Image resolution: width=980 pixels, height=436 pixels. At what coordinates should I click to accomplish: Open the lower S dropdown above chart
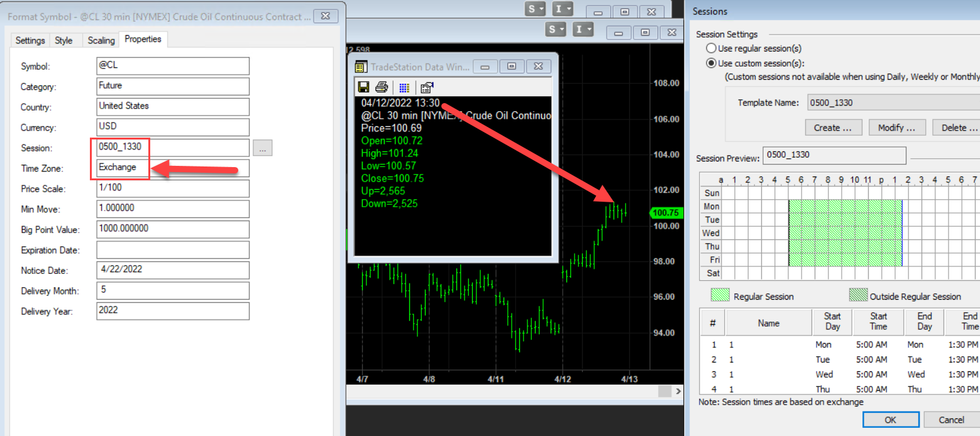point(556,30)
